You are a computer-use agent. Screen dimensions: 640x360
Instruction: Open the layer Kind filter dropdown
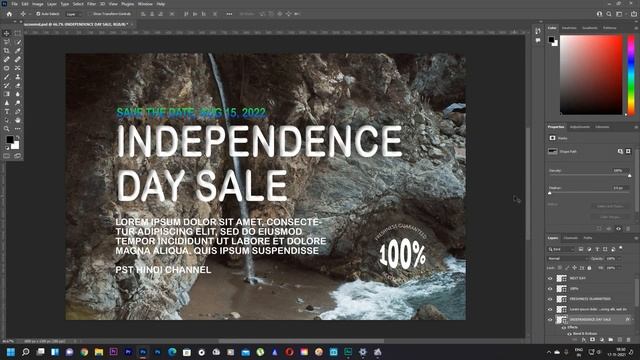pyautogui.click(x=561, y=249)
